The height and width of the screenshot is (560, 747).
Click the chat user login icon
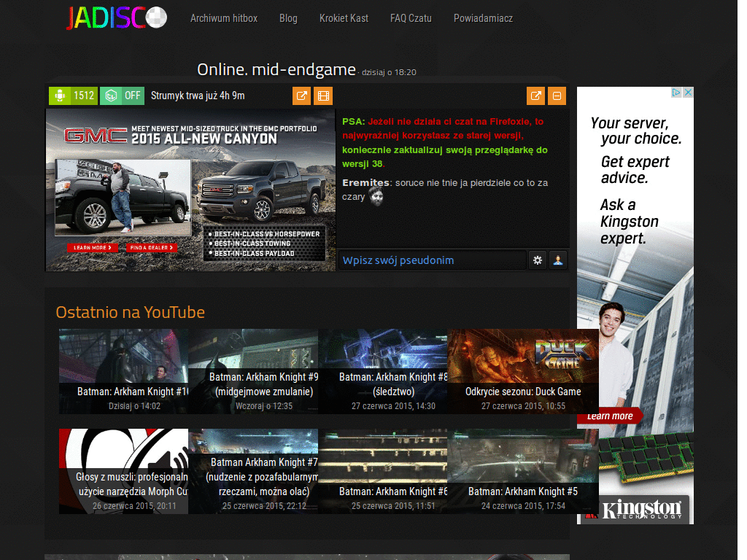(x=558, y=260)
